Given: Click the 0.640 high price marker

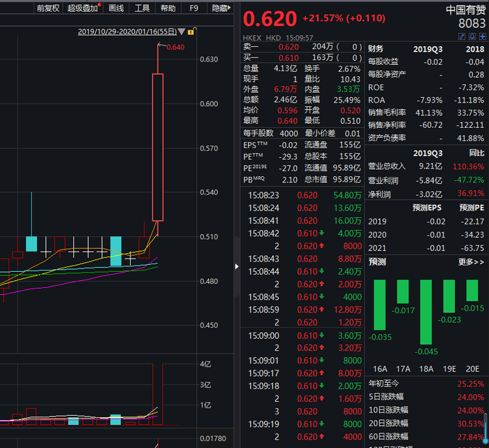Looking at the screenshot, I should 175,48.
